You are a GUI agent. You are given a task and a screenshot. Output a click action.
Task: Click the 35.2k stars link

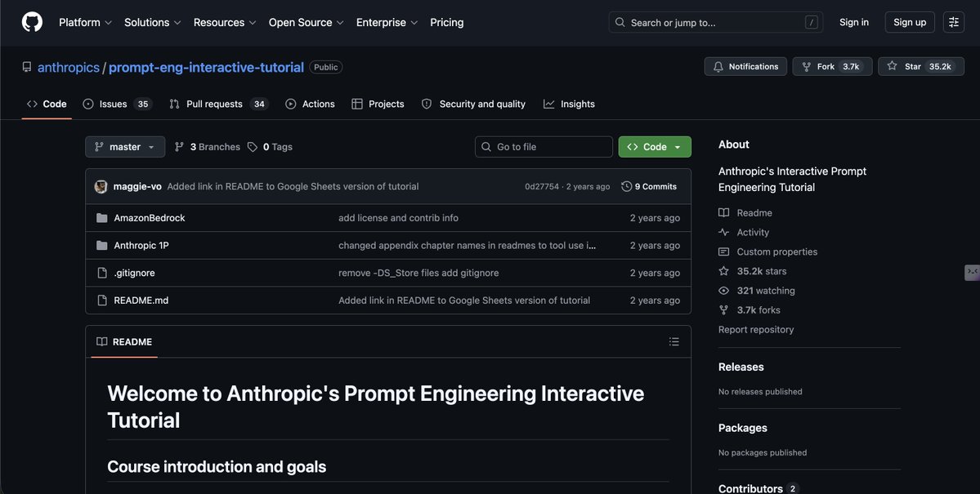(753, 271)
